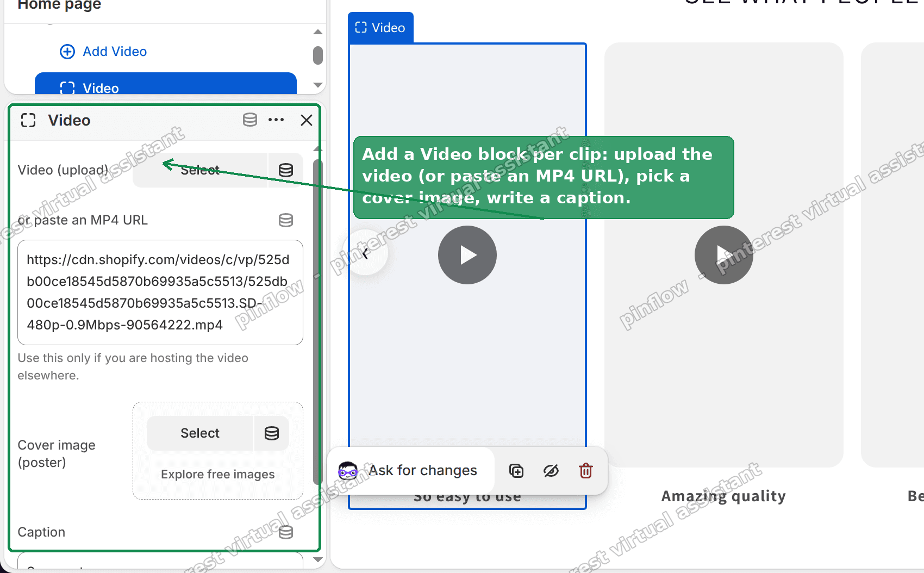Click the up arrow of the sidebar list scrollbar
The image size is (924, 573).
(x=318, y=32)
